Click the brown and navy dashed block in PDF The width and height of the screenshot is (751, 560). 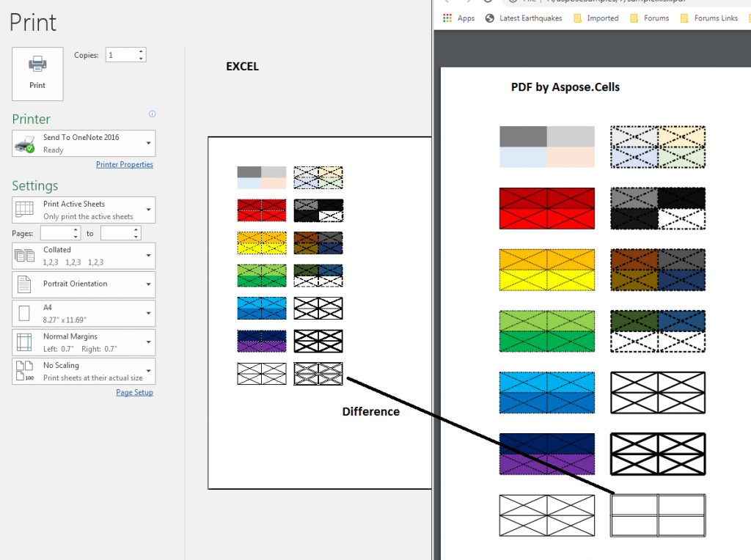pyautogui.click(x=658, y=270)
